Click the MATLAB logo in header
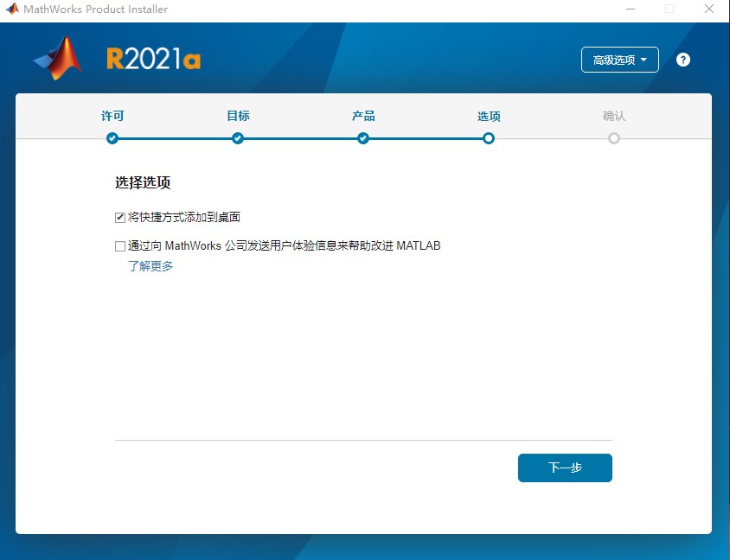Screen dimensions: 730x560 click(58, 58)
